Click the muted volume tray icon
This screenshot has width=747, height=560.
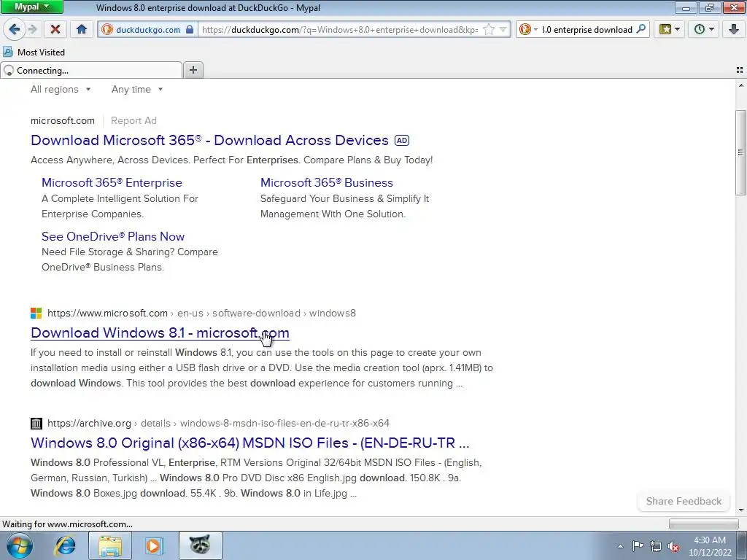click(x=673, y=546)
